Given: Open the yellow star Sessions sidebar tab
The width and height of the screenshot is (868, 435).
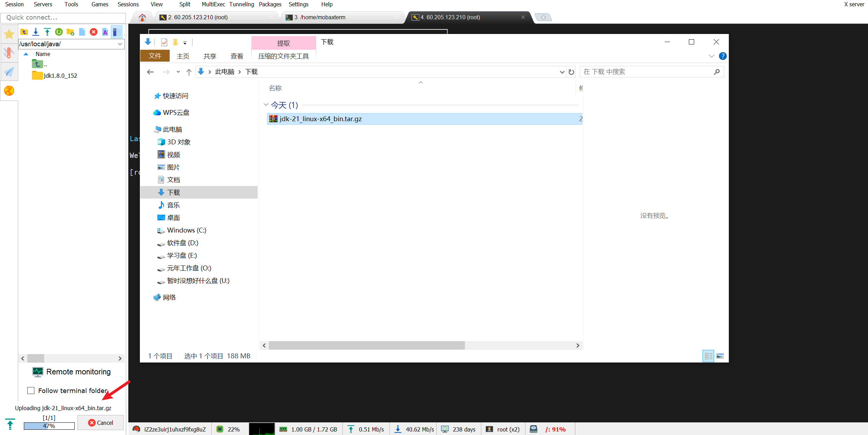Looking at the screenshot, I should [9, 34].
